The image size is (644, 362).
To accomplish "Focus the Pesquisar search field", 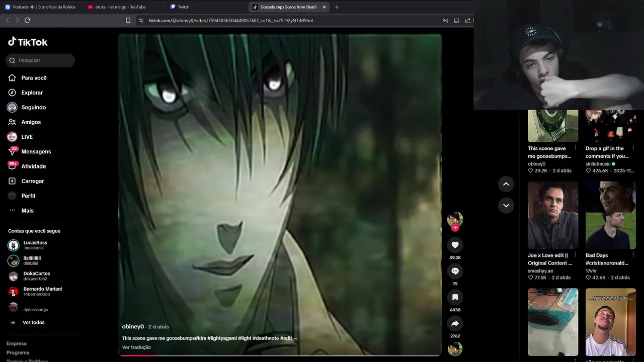I will pos(40,60).
